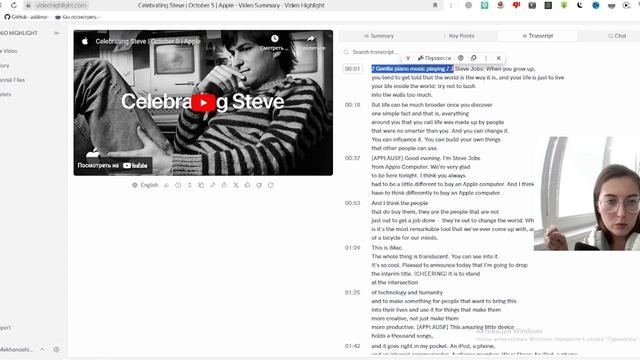Copy selected text via popup copy icon
The height and width of the screenshot is (360, 640).
pyautogui.click(x=473, y=58)
